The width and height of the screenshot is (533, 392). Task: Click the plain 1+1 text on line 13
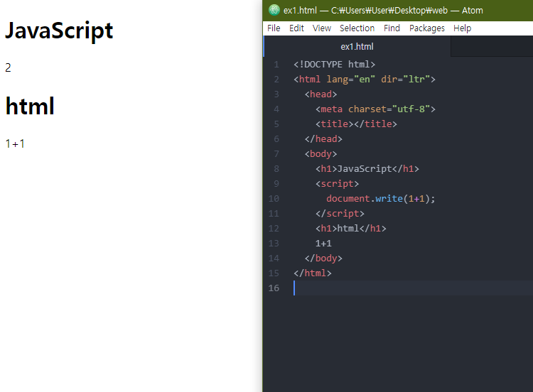click(323, 244)
